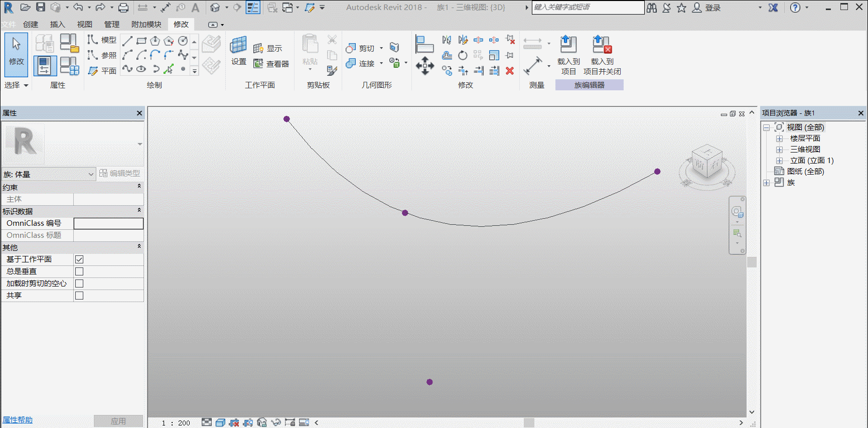Enable the 加载时剪切的空心 checkbox
Image resolution: width=868 pixels, height=428 pixels.
click(79, 283)
